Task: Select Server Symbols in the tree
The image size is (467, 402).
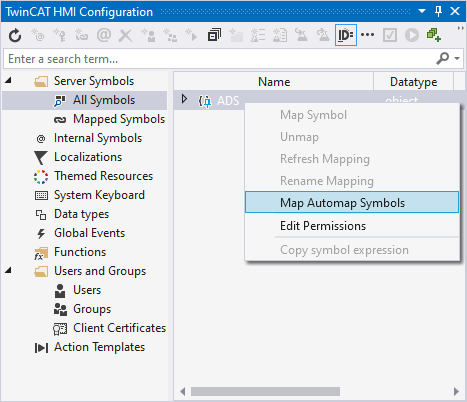Action: pyautogui.click(x=94, y=81)
